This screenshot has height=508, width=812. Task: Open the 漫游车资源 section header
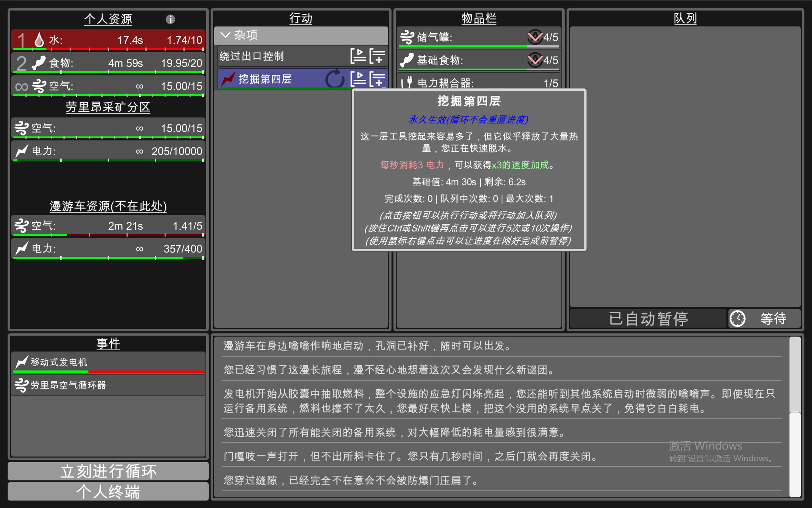tap(108, 206)
